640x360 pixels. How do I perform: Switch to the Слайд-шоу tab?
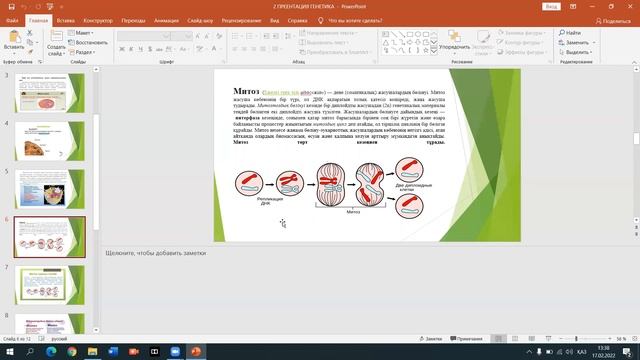tap(200, 20)
